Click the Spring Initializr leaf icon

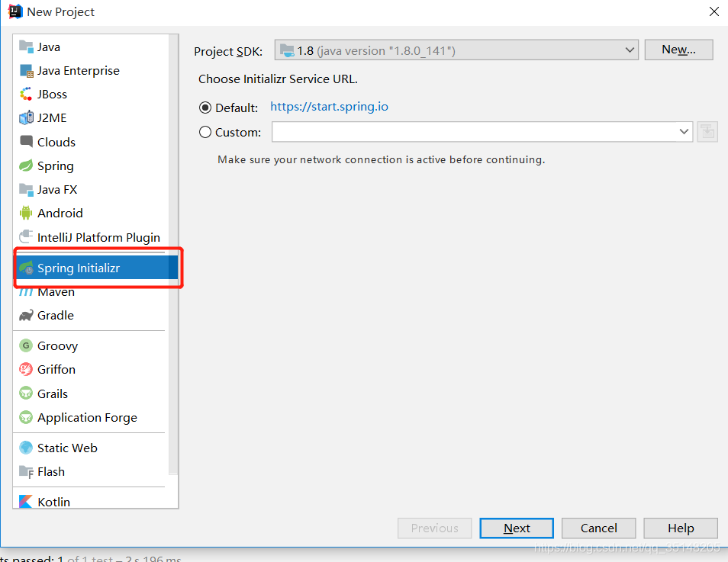(x=26, y=268)
